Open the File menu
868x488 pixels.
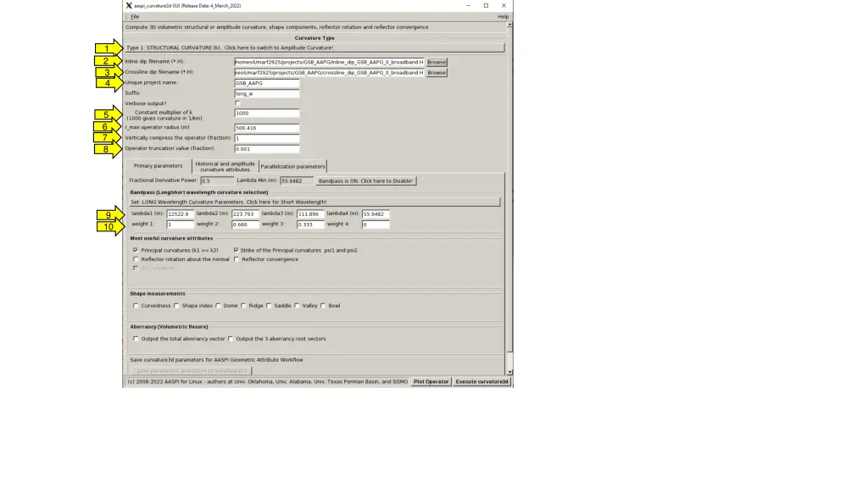pos(135,17)
